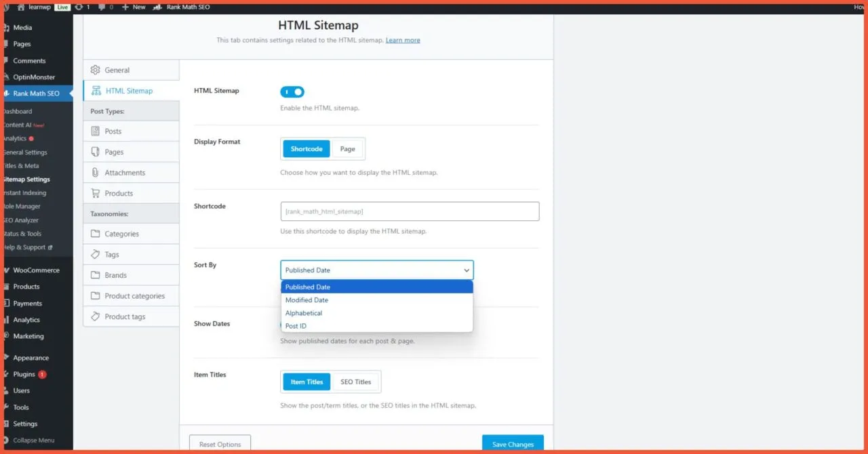This screenshot has height=454, width=868.
Task: Select Post ID sorting option
Action: point(296,326)
